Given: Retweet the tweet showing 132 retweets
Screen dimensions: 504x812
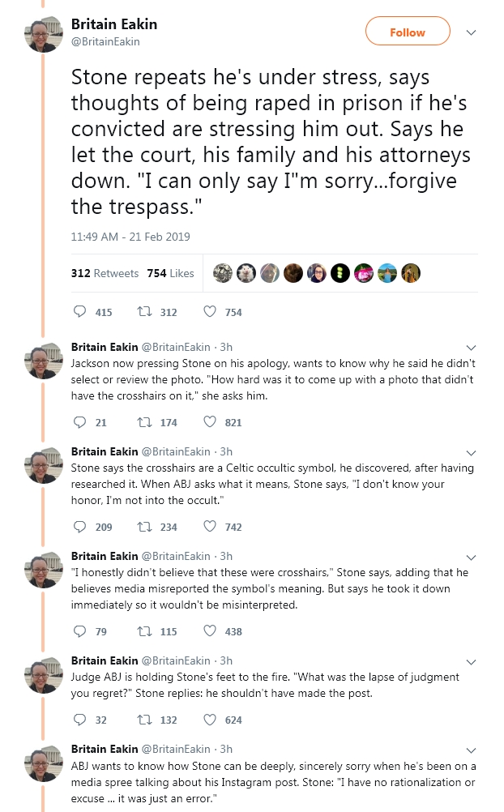Looking at the screenshot, I should (x=144, y=720).
